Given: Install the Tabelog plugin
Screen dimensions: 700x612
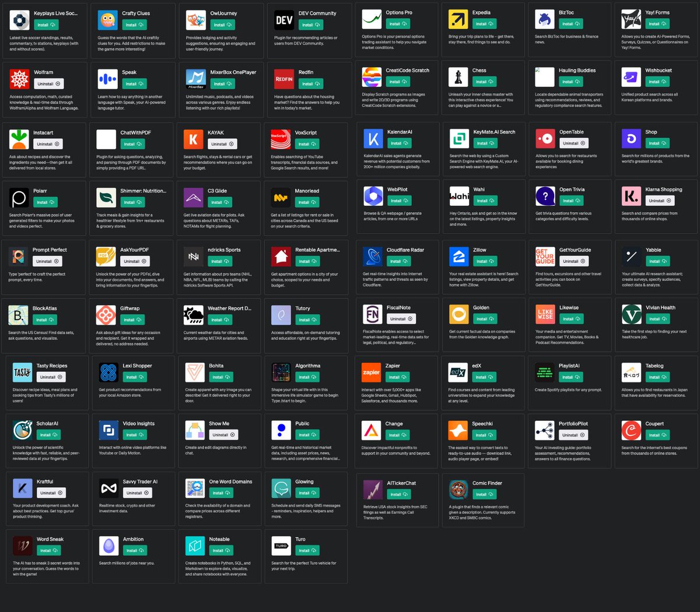Looking at the screenshot, I should [657, 377].
